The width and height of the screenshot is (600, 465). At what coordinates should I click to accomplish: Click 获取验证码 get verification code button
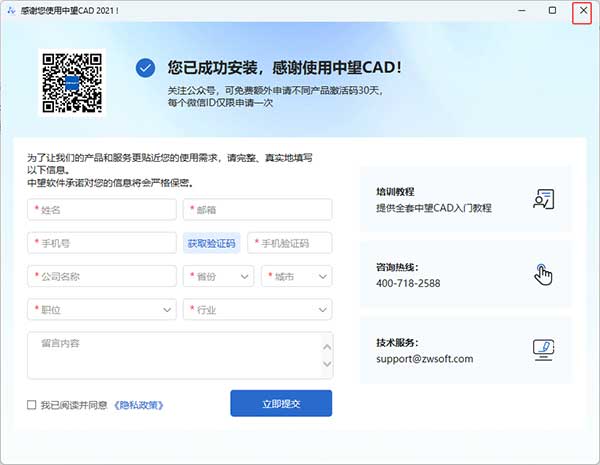click(x=212, y=243)
